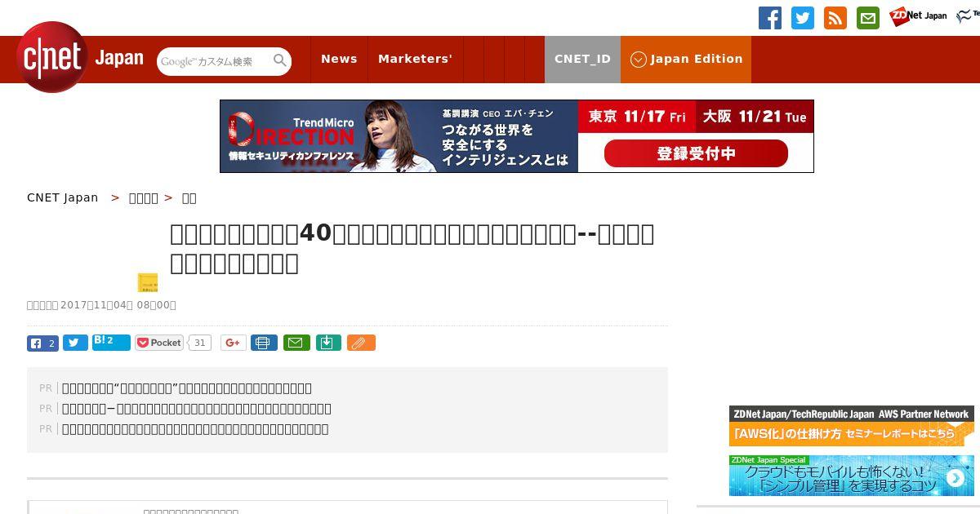The height and width of the screenshot is (514, 980).
Task: Click the AWS seminar report banner
Action: coord(852,426)
